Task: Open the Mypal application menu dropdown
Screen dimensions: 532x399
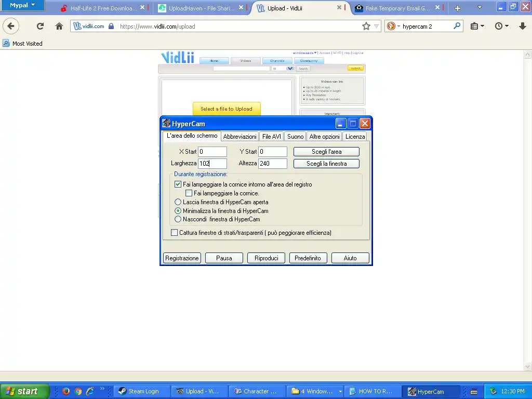Action: (x=22, y=5)
